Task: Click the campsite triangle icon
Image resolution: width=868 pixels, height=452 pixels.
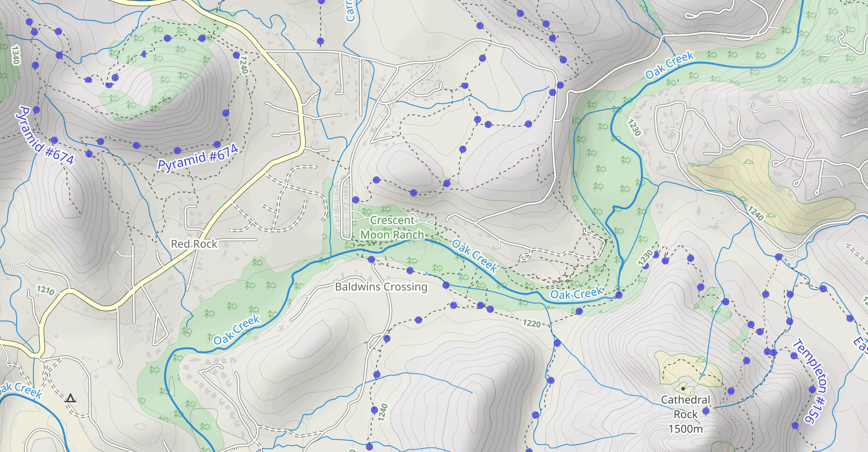Action: point(70,398)
